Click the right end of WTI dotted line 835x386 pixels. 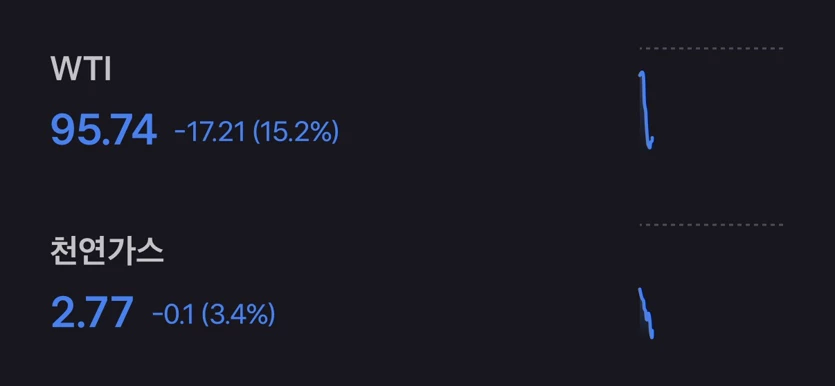click(781, 48)
